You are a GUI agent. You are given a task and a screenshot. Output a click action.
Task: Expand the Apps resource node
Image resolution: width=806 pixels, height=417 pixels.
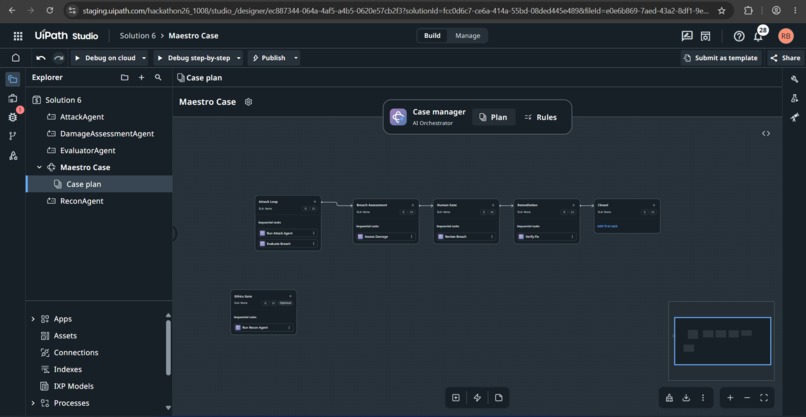(33, 319)
